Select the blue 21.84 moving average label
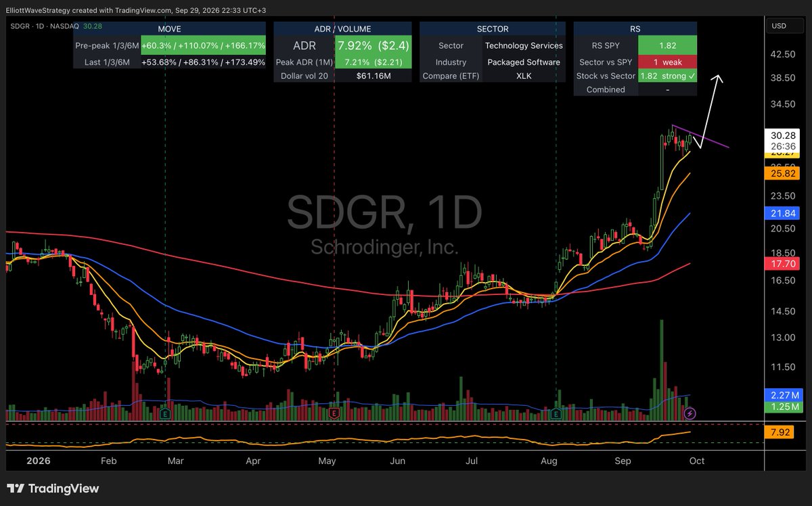Viewport: 812px width, 506px height. coord(783,213)
